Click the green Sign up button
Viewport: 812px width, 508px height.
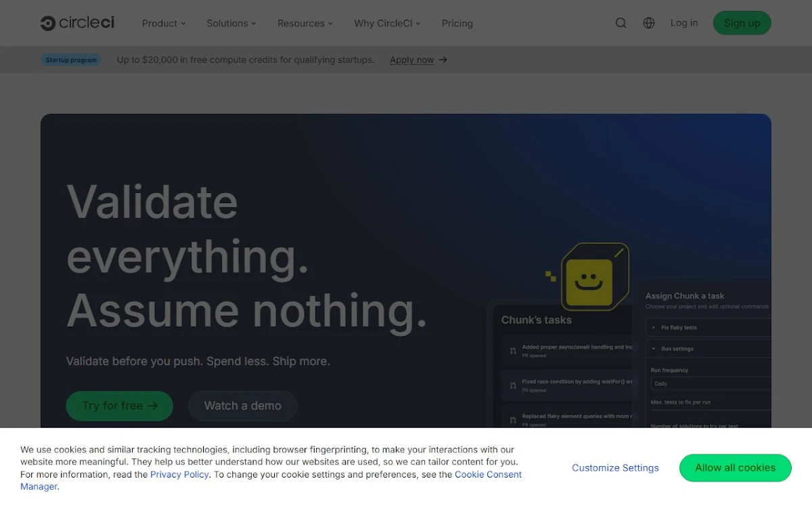click(742, 23)
